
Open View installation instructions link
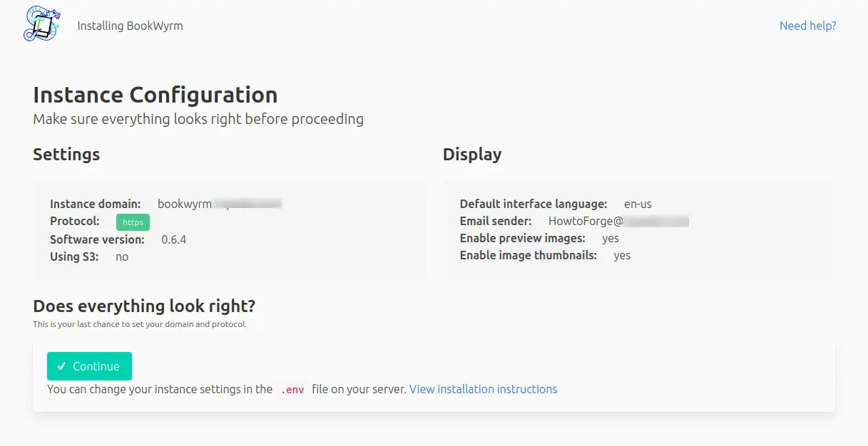click(x=483, y=389)
